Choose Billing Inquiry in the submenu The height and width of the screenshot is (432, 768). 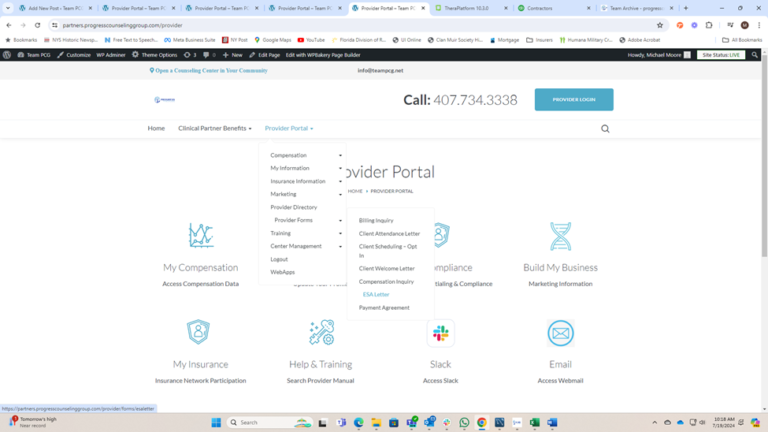coord(376,220)
